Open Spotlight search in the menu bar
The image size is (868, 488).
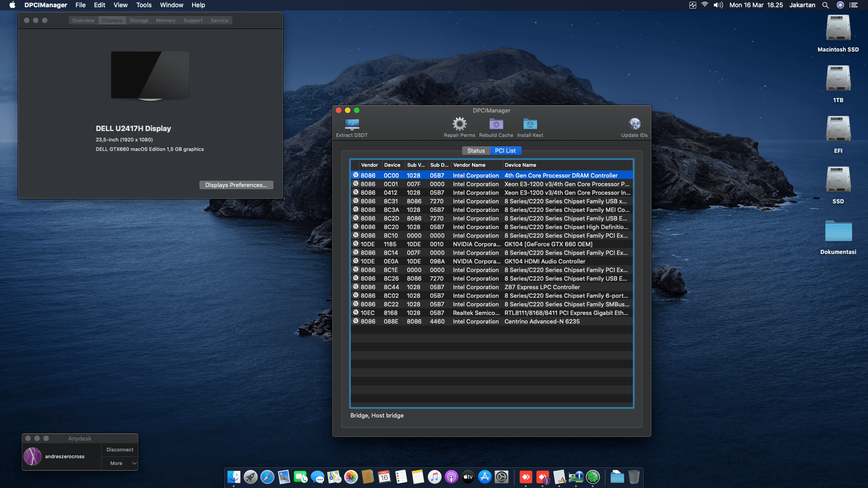pyautogui.click(x=825, y=5)
